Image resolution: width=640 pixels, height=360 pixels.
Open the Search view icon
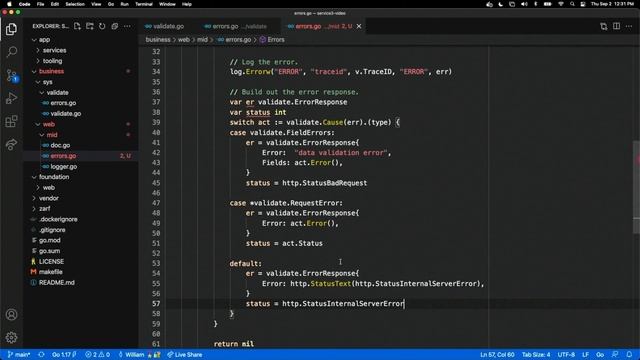tap(11, 52)
